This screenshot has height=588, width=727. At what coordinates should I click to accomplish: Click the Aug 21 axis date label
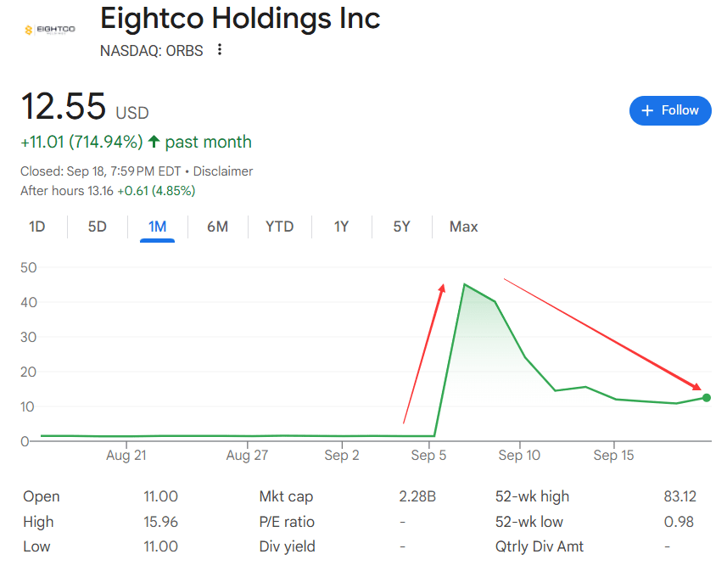click(x=126, y=455)
